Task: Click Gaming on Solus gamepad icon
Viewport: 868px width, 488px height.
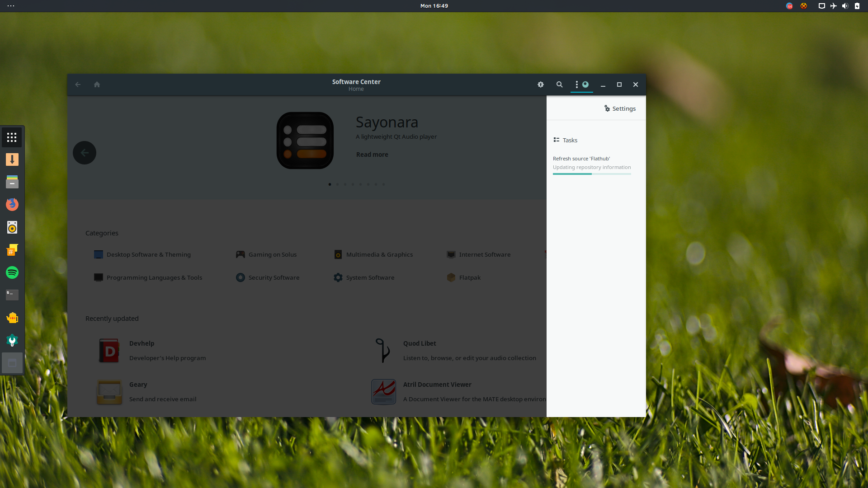Action: [x=241, y=254]
